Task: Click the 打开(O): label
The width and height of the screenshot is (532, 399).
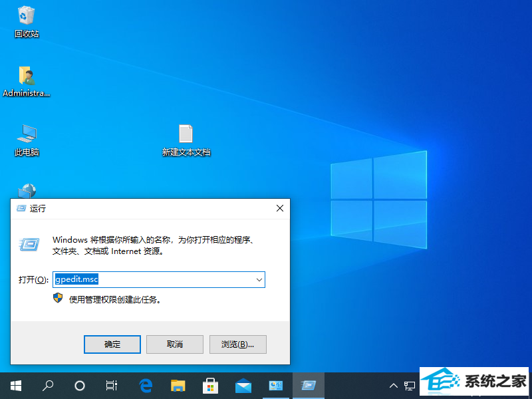Action: coord(34,279)
